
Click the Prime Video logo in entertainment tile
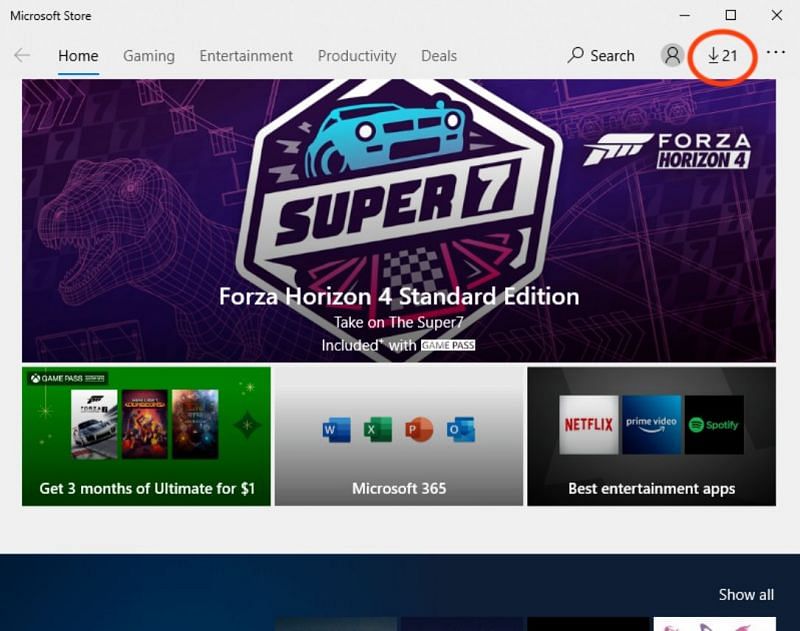tap(652, 424)
